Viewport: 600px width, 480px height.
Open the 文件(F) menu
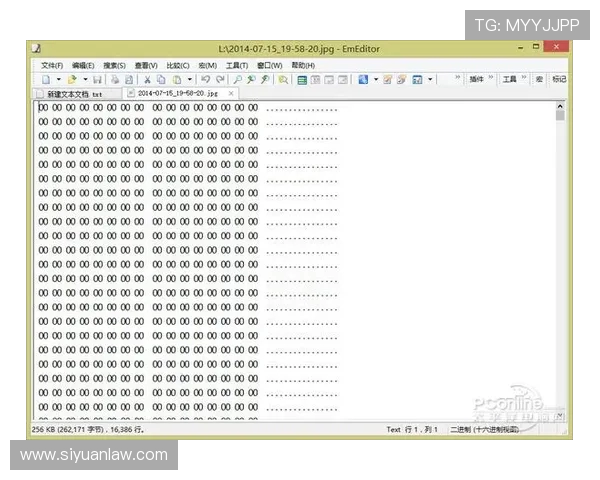[52, 65]
